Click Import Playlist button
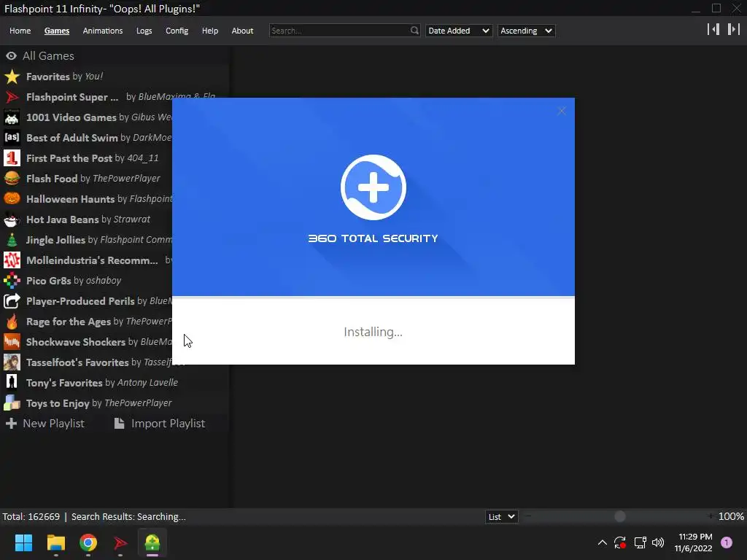 [160, 424]
